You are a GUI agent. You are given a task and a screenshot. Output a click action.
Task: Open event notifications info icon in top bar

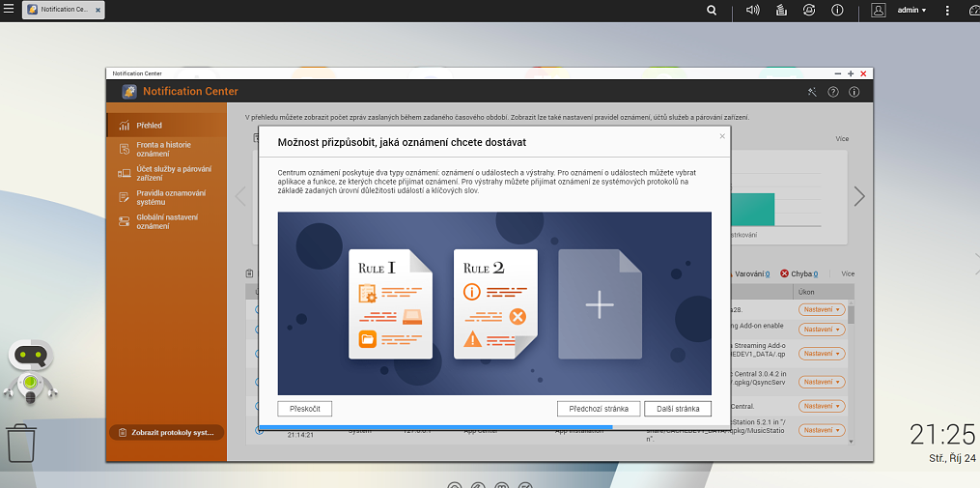pos(837,10)
